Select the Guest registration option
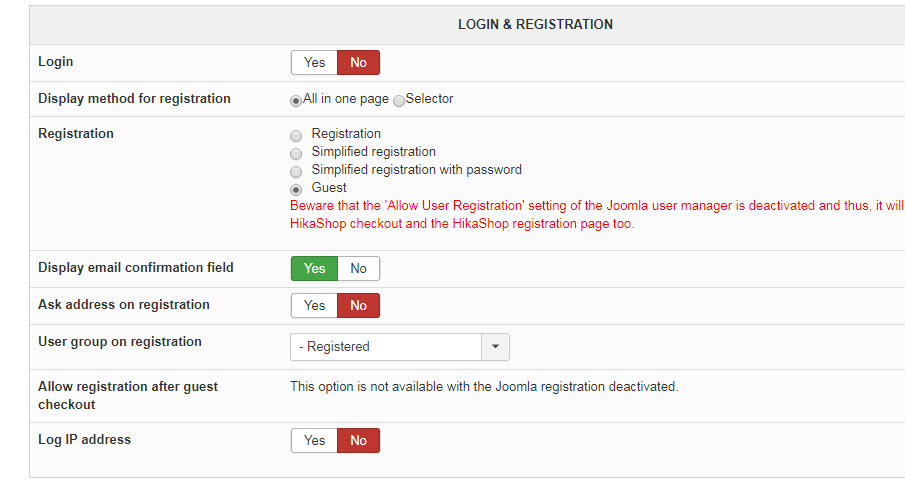Image resolution: width=905 pixels, height=489 pixels. point(295,189)
